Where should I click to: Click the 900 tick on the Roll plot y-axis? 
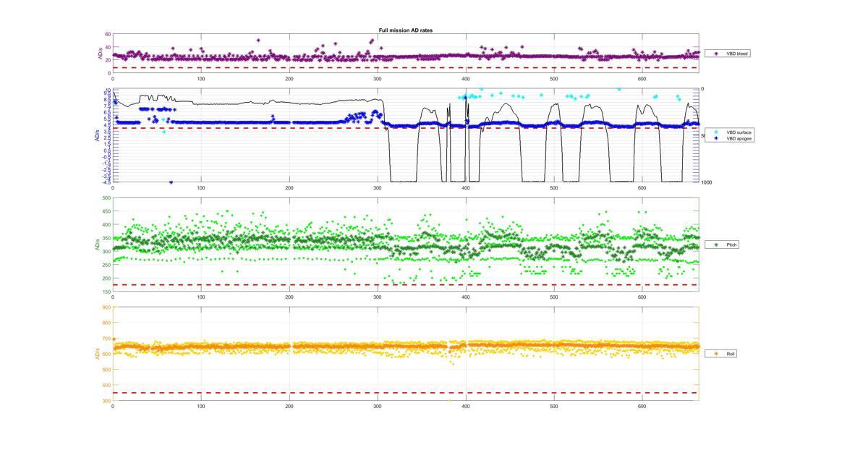pyautogui.click(x=106, y=307)
